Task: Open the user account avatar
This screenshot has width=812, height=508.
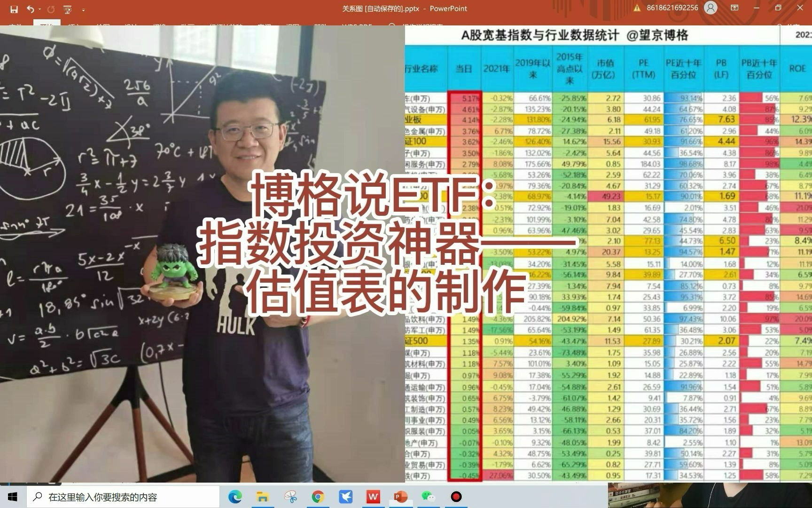Action: [x=710, y=8]
